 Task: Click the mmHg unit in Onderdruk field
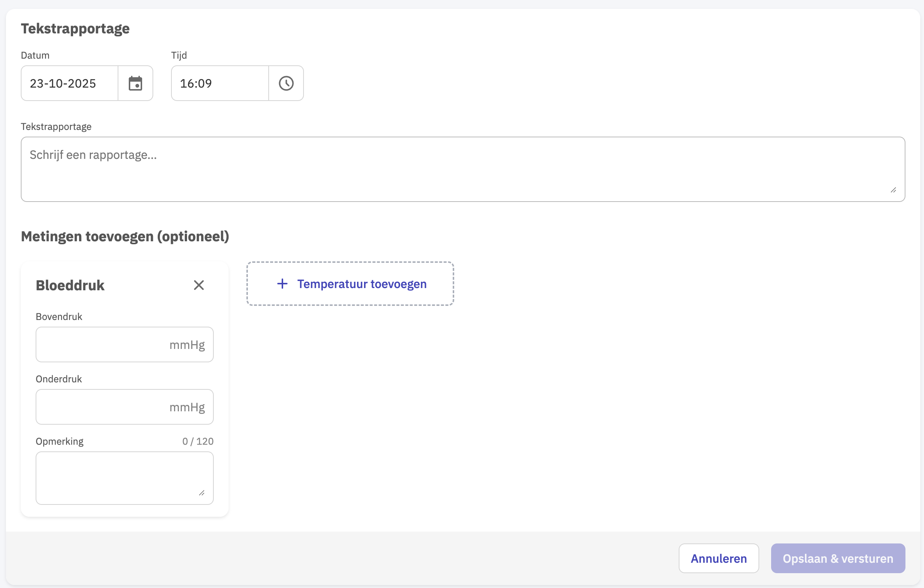point(187,407)
